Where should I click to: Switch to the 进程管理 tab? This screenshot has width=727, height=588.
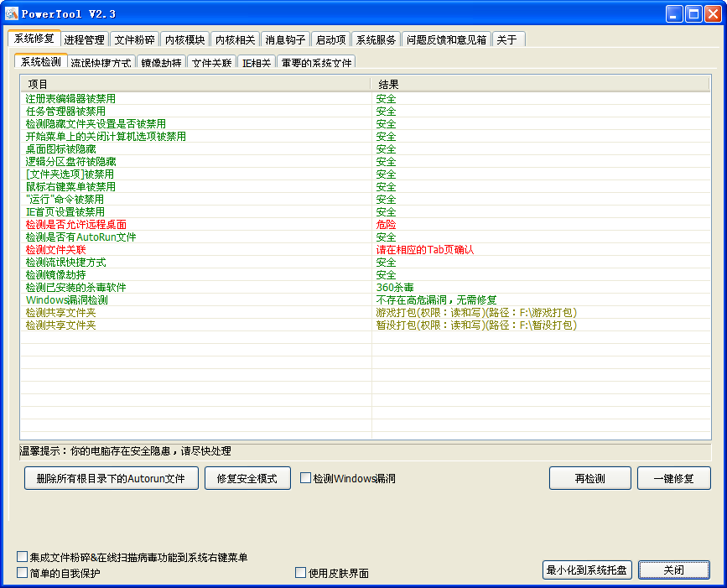tap(85, 39)
